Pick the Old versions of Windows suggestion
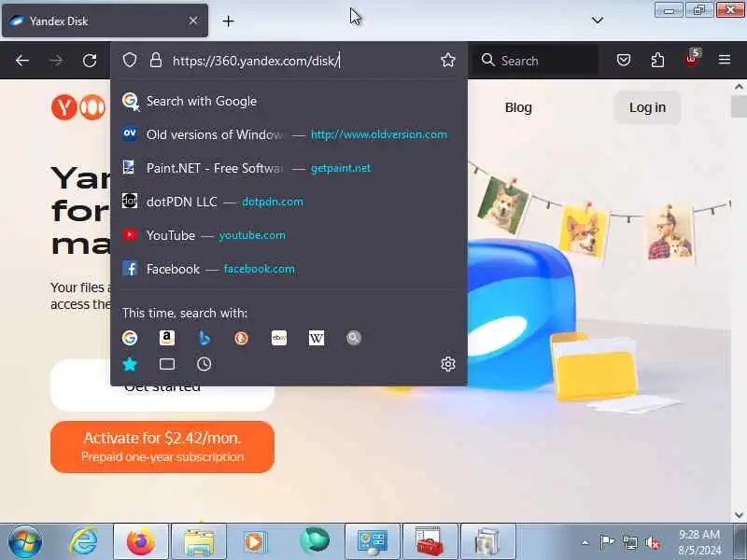The image size is (747, 560). tap(289, 134)
